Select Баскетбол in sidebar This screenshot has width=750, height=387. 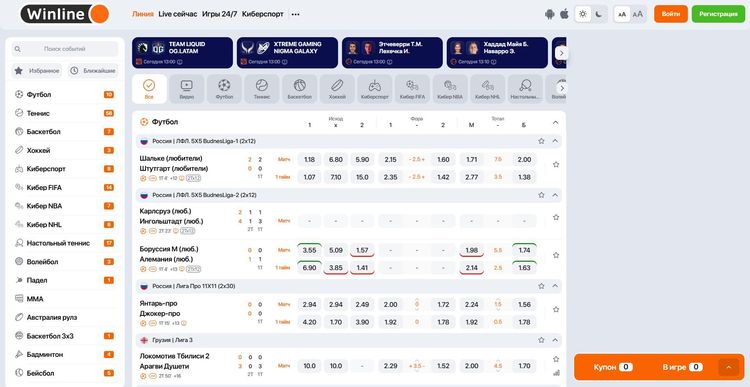[65, 132]
